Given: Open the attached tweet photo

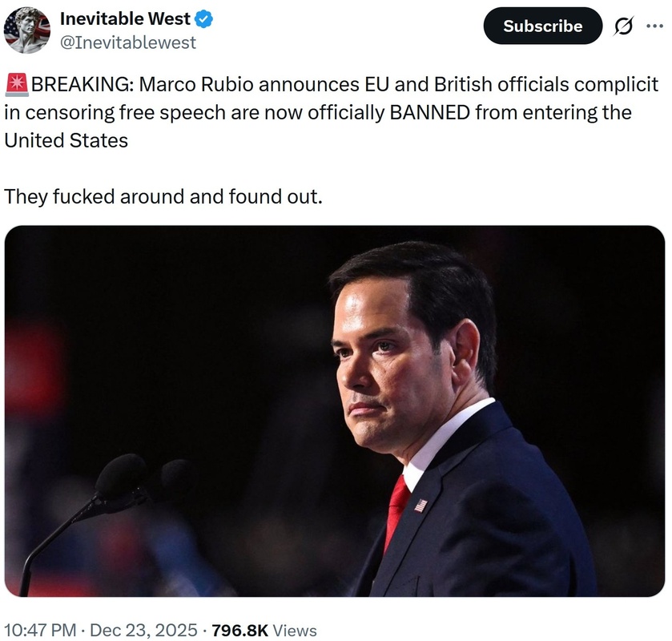Looking at the screenshot, I should coord(335,411).
